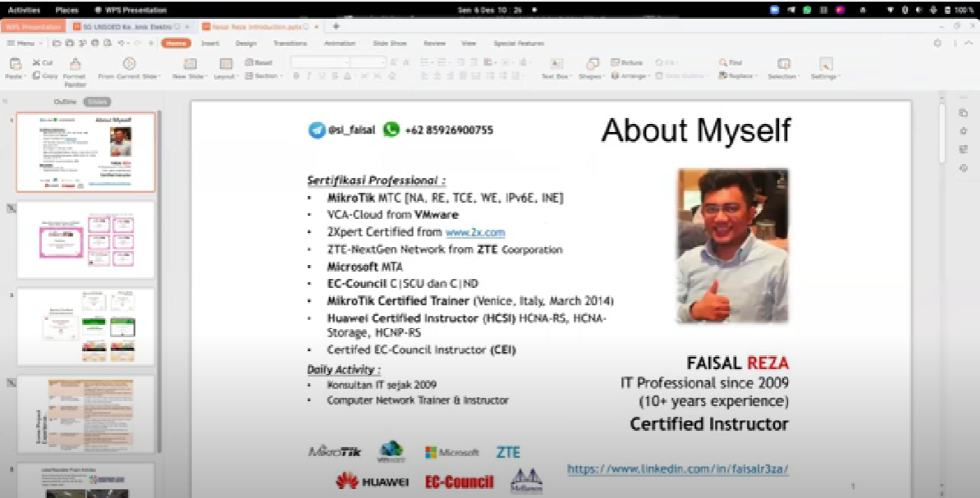
Task: Apply italic formatting with the I button
Action: click(309, 76)
